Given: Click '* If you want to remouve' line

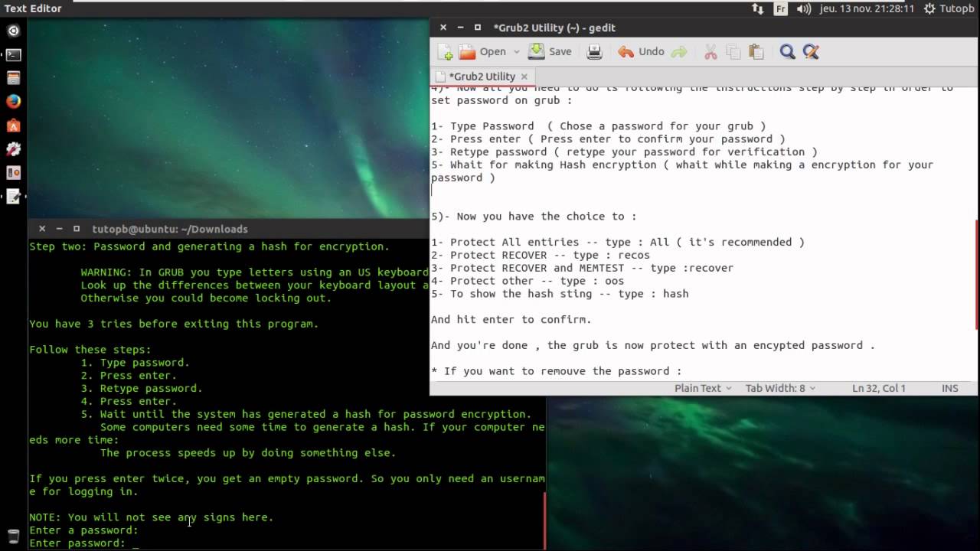Looking at the screenshot, I should [x=556, y=371].
